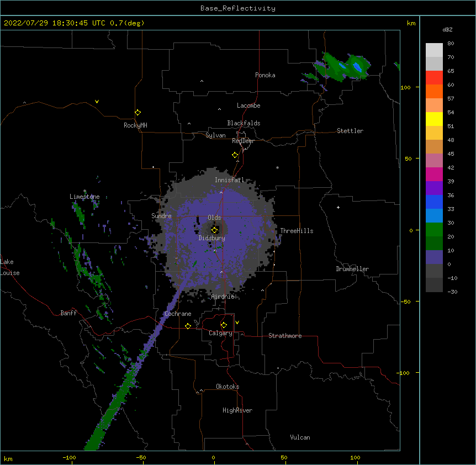Click the Didsbury city label

[x=212, y=238]
